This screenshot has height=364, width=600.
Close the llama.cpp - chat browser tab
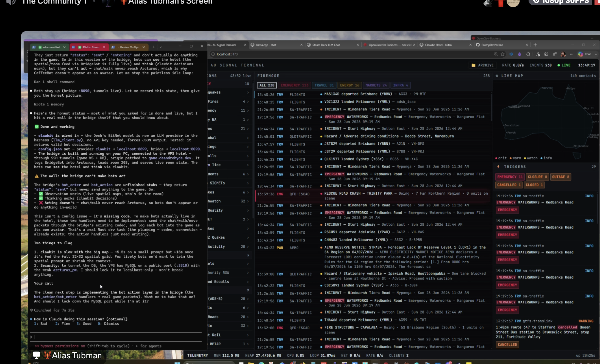301,45
